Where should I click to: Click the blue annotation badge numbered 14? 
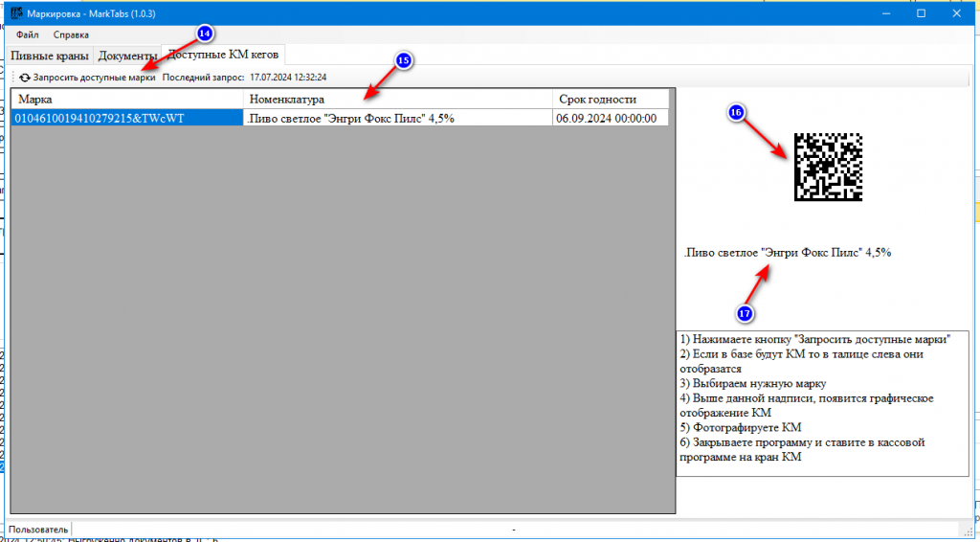click(205, 33)
